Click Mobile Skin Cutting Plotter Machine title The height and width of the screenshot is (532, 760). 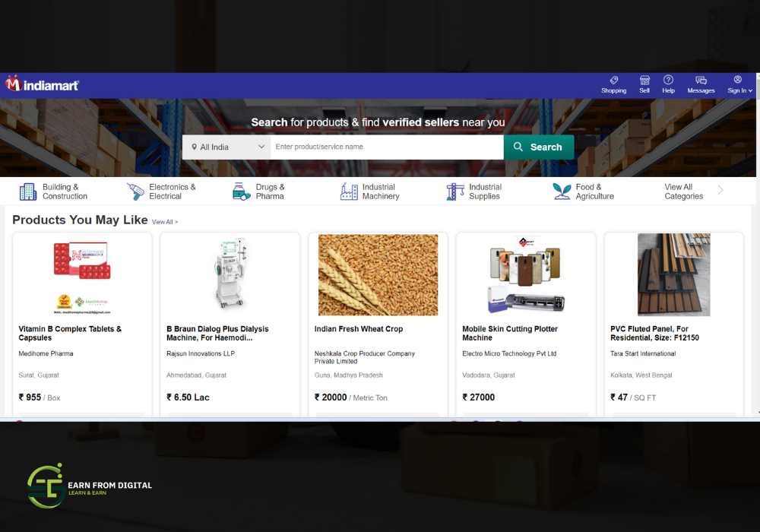[x=510, y=334]
